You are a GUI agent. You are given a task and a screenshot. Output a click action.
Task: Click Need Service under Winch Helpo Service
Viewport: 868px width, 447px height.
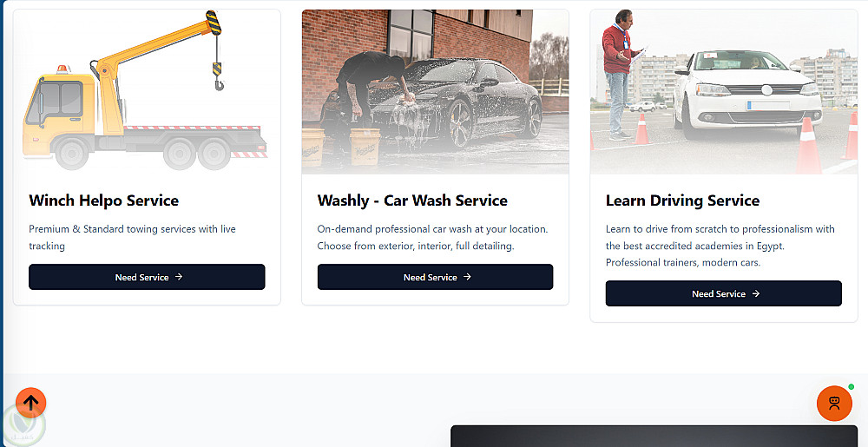147,277
